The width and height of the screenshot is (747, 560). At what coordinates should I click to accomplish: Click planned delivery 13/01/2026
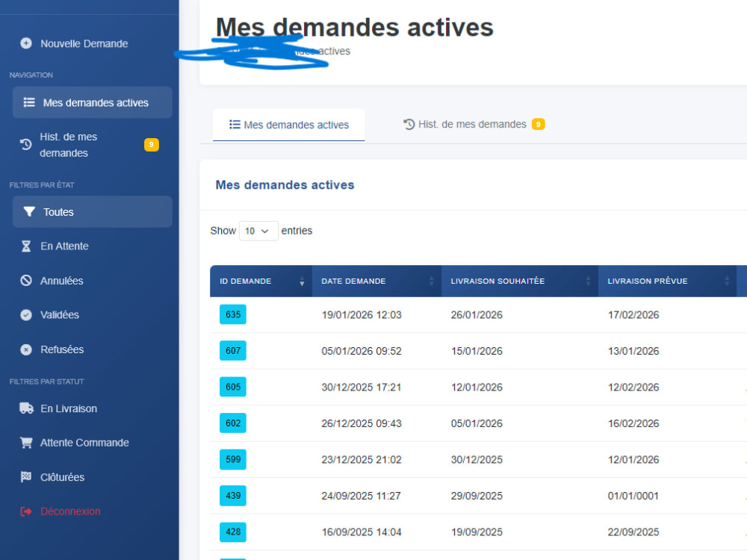[x=633, y=351]
